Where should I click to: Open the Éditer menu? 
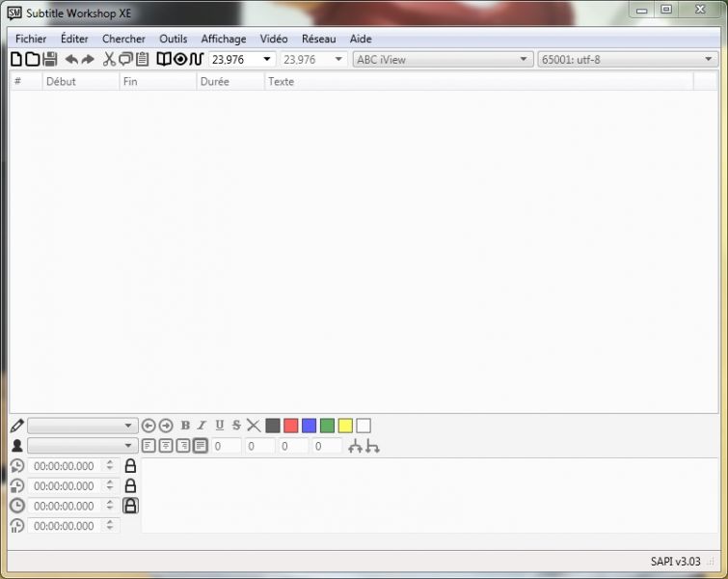[74, 39]
